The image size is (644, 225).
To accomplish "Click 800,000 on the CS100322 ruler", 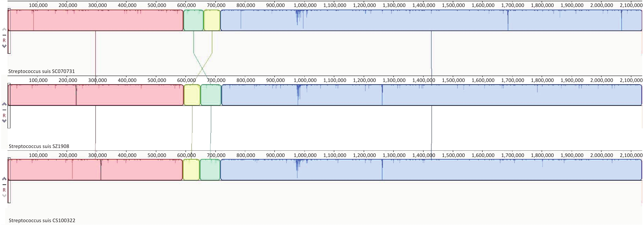I will pos(246,155).
